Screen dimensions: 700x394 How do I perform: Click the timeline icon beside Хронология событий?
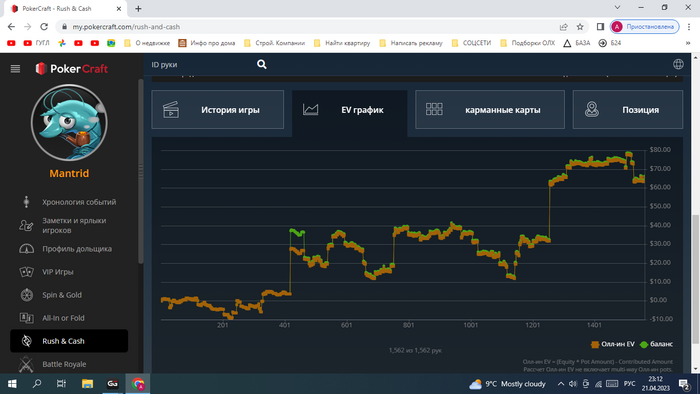tap(26, 202)
